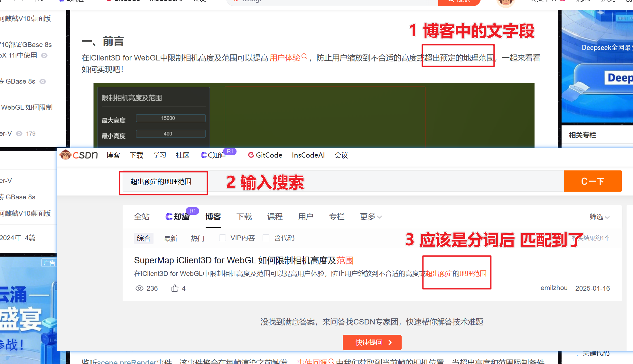
Task: Sort results by 最新
Action: 171,238
